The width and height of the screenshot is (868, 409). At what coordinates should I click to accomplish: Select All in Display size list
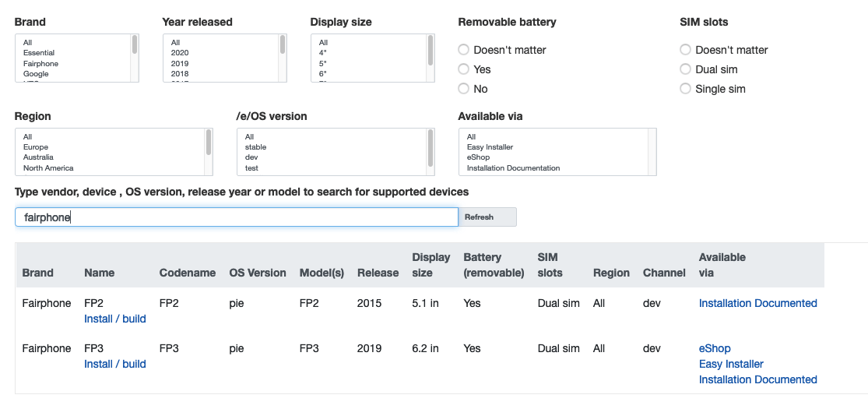pos(323,42)
